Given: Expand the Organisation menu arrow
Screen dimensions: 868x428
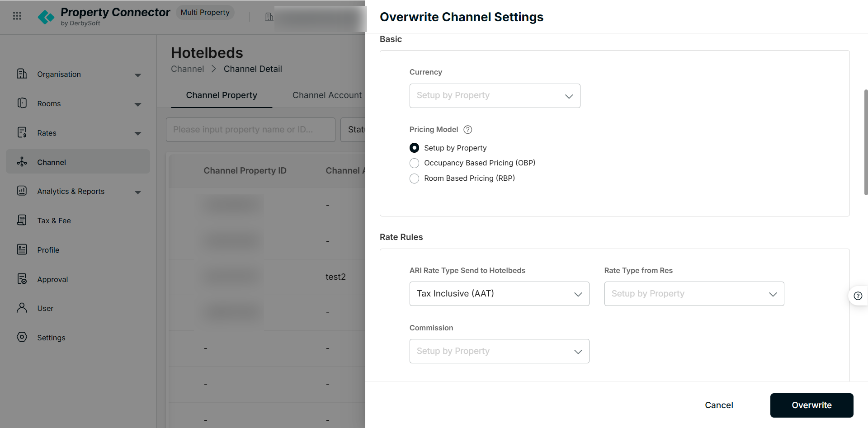Looking at the screenshot, I should (x=138, y=75).
